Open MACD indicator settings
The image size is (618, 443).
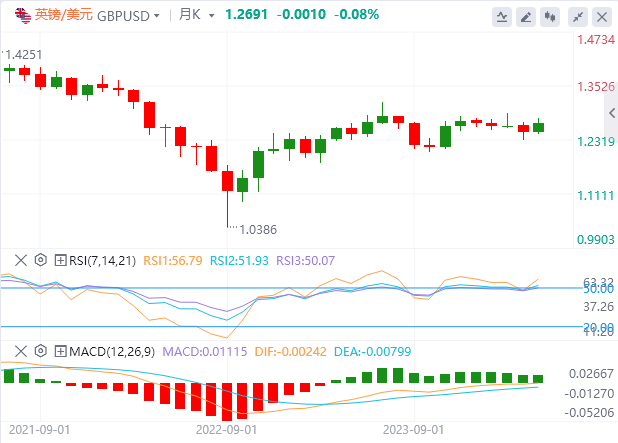pyautogui.click(x=41, y=351)
